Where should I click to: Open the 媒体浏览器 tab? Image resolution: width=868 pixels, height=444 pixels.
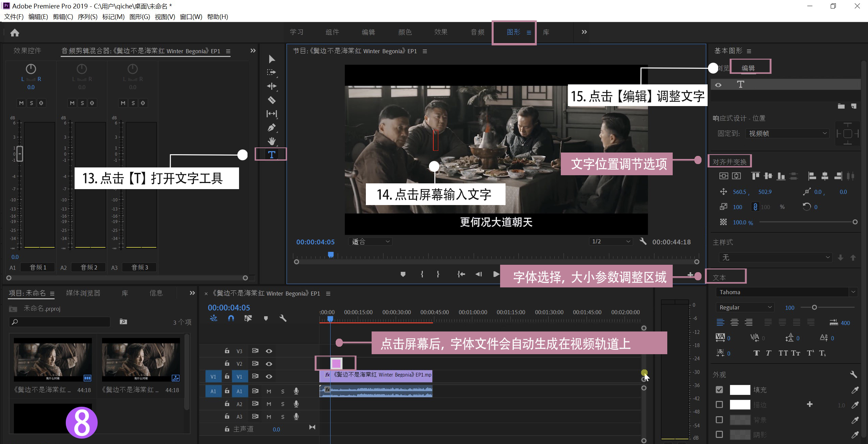(83, 293)
